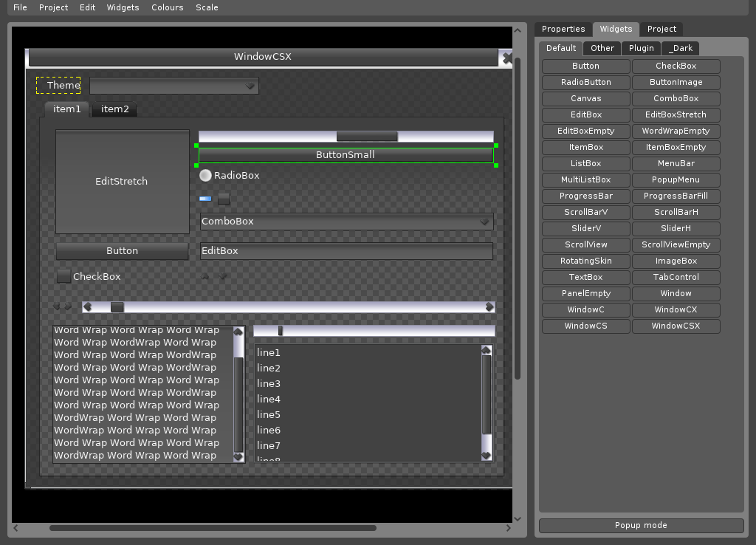Click the top slider's dark handle
Viewport: 756px width, 545px height.
coord(367,137)
